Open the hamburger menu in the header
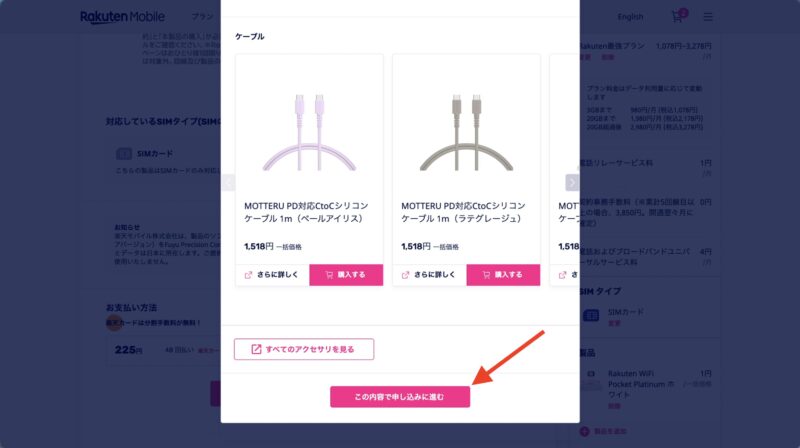The height and width of the screenshot is (448, 800). (x=708, y=17)
